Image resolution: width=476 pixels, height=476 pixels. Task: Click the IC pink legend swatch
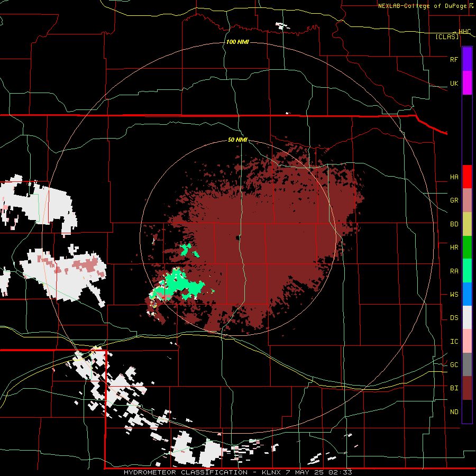467,341
